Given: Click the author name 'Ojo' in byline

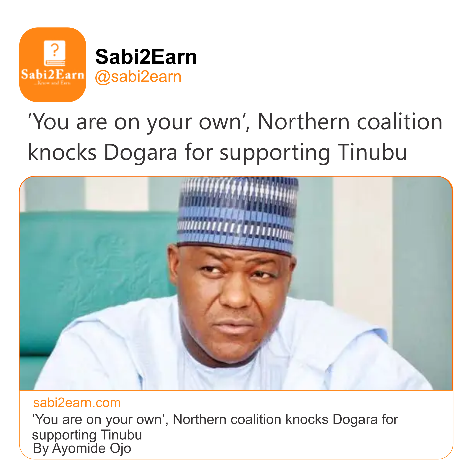Looking at the screenshot, I should (120, 448).
